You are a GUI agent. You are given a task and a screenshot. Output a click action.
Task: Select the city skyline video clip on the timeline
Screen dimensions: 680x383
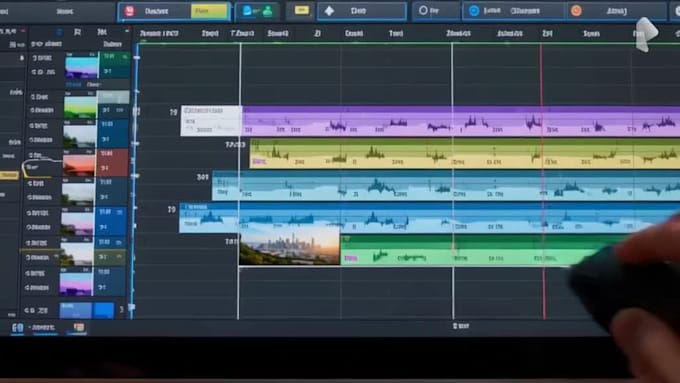[289, 246]
